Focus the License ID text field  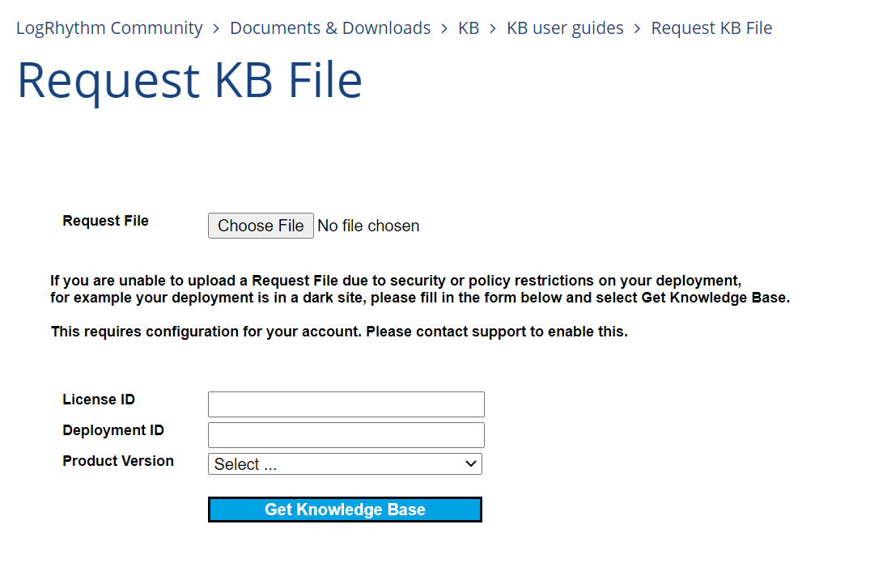coord(346,404)
